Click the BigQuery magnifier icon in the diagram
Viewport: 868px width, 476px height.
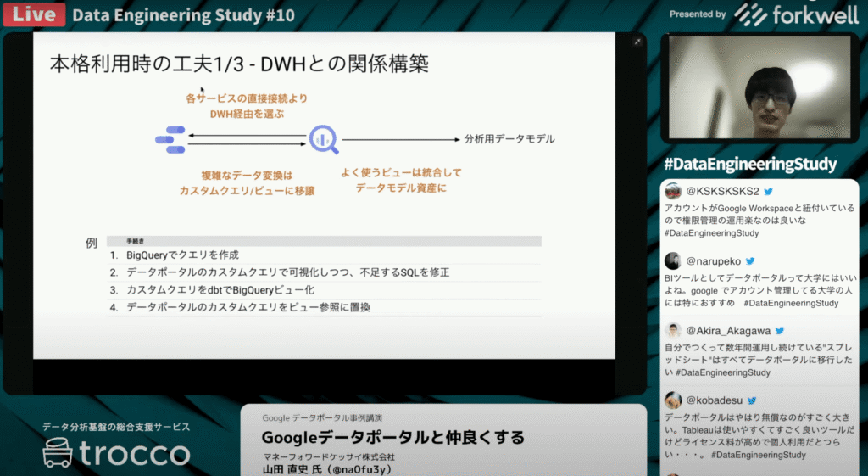click(x=324, y=139)
